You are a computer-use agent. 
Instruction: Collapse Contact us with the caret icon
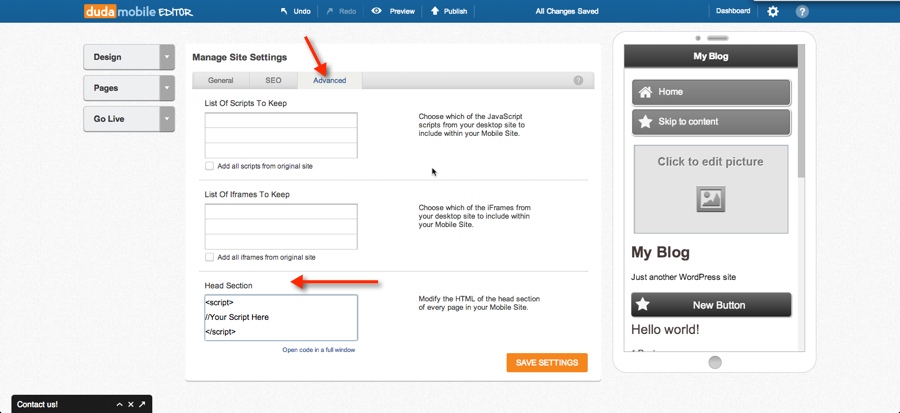119,404
